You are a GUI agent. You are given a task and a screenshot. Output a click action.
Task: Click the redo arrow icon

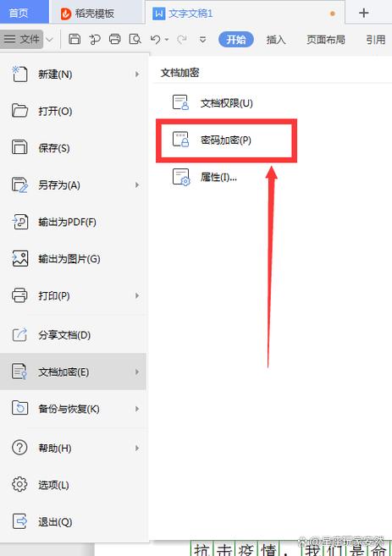coord(182,39)
